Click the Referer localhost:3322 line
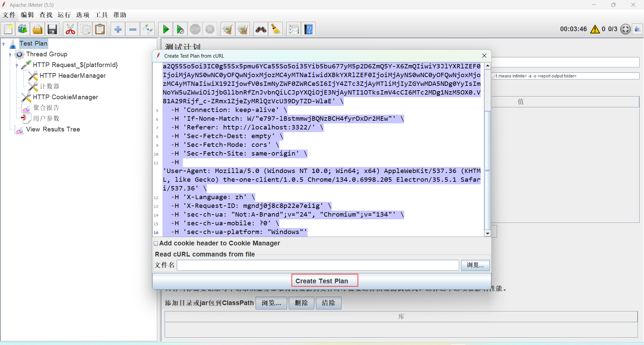The width and height of the screenshot is (644, 345). [247, 127]
